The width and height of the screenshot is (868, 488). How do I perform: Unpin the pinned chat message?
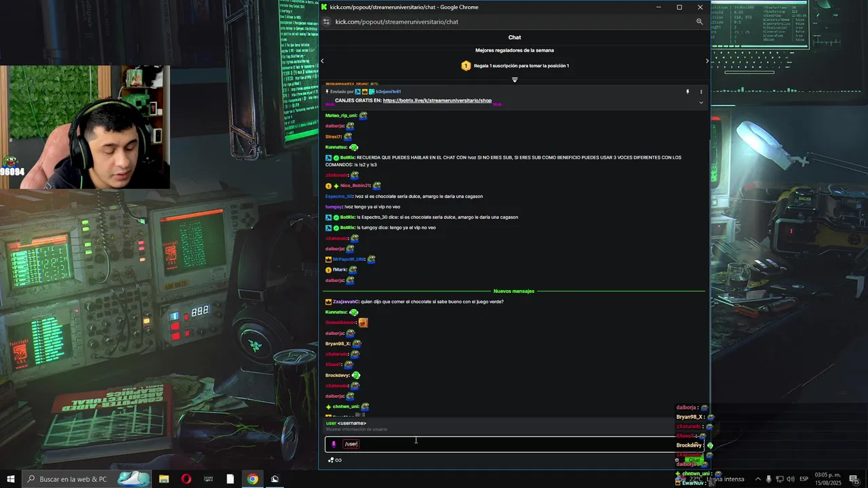pyautogui.click(x=687, y=91)
